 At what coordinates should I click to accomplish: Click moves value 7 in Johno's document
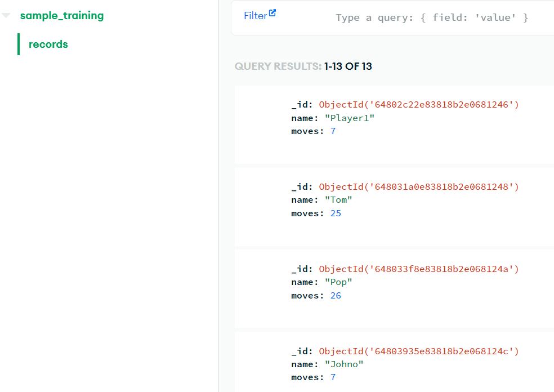point(333,377)
